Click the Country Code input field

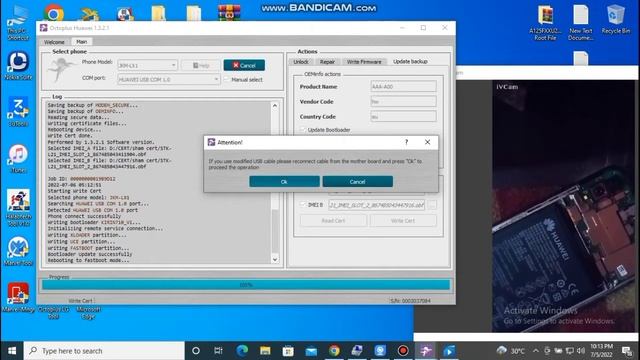pos(403,117)
